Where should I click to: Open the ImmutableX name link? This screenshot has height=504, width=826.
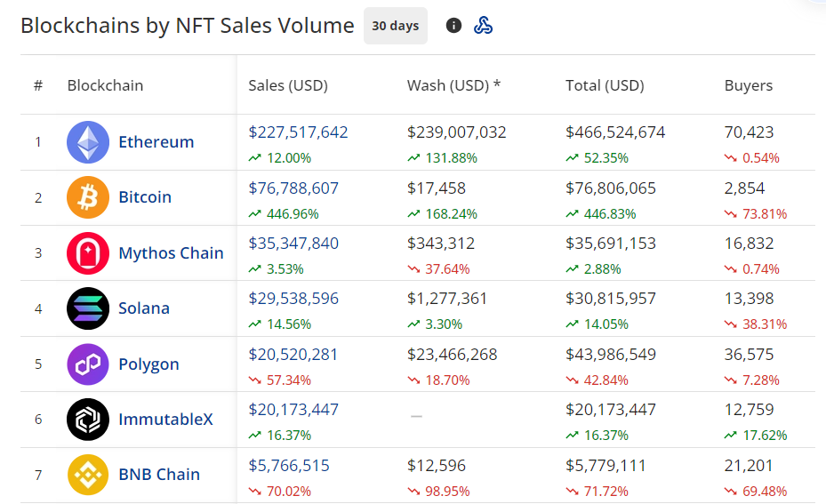[x=165, y=419]
